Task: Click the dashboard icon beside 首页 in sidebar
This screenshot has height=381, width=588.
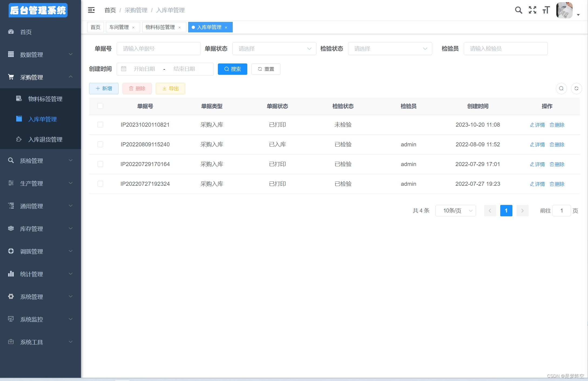Action: 11,32
